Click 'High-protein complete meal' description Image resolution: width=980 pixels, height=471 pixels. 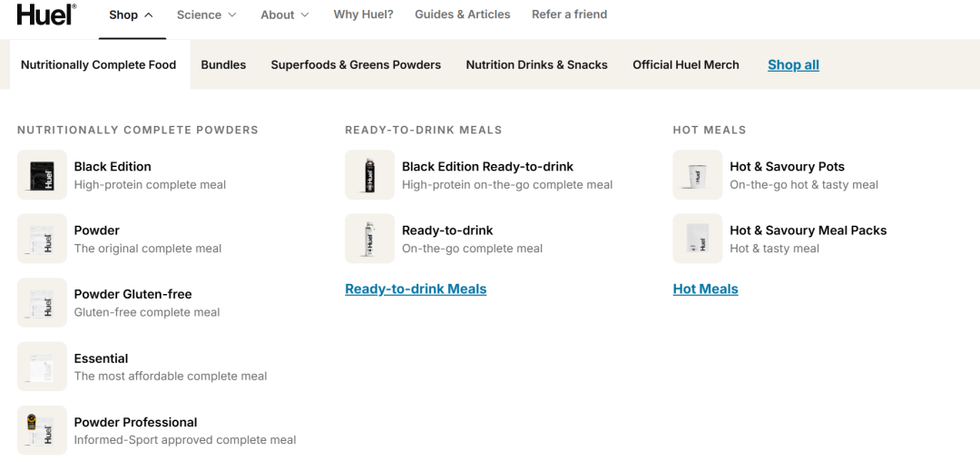tap(150, 185)
